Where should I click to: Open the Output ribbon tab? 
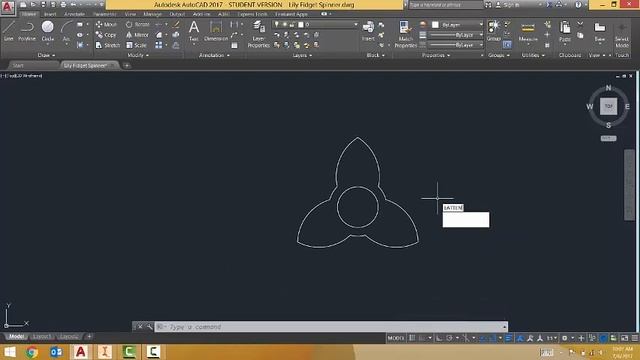(177, 14)
